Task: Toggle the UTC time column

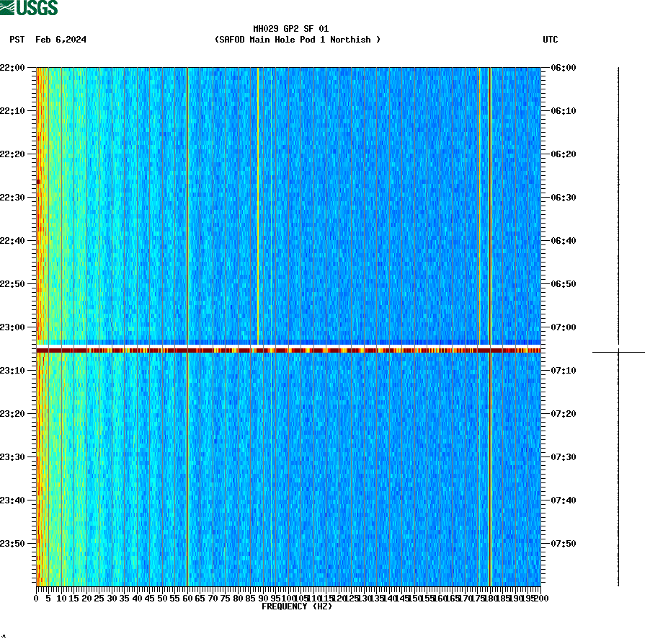Action: (x=551, y=40)
